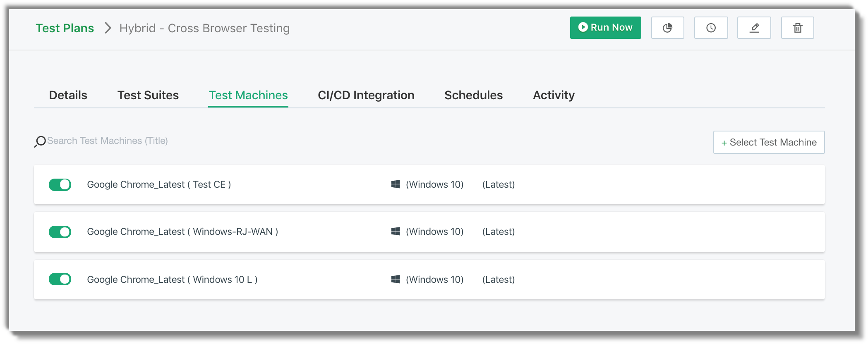
Task: Click the breadcrumb chevron arrow
Action: click(108, 28)
